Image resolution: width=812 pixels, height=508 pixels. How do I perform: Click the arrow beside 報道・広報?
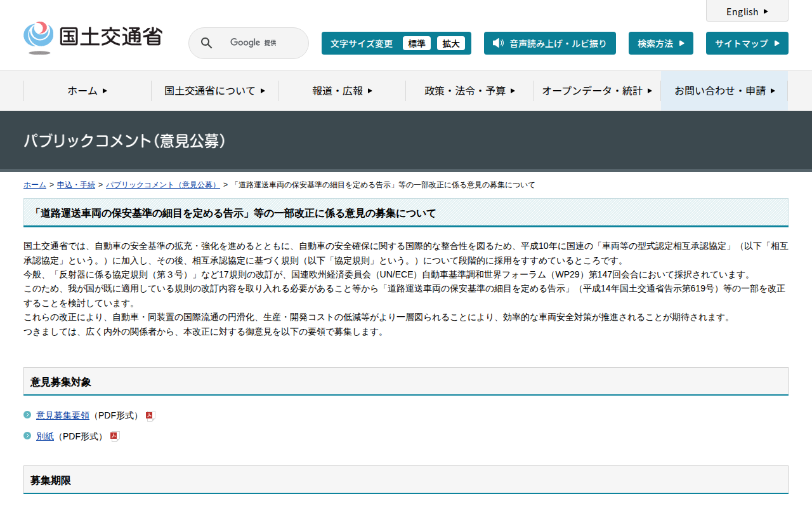coord(370,91)
